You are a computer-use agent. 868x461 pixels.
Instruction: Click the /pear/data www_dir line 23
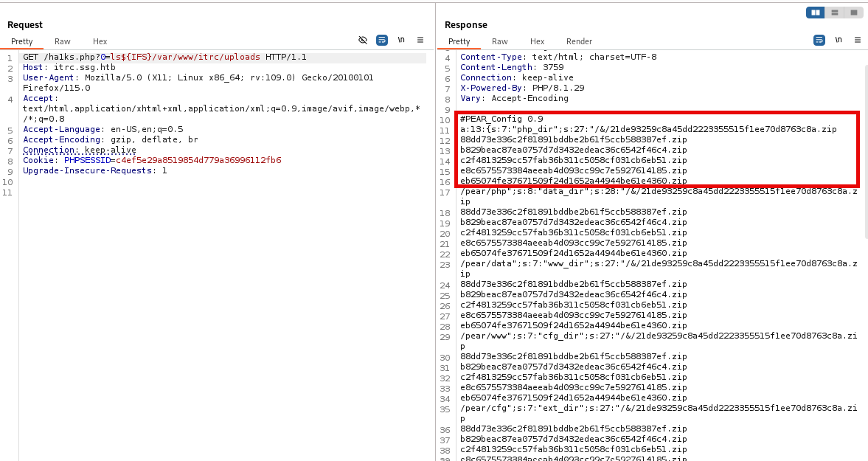pyautogui.click(x=659, y=268)
